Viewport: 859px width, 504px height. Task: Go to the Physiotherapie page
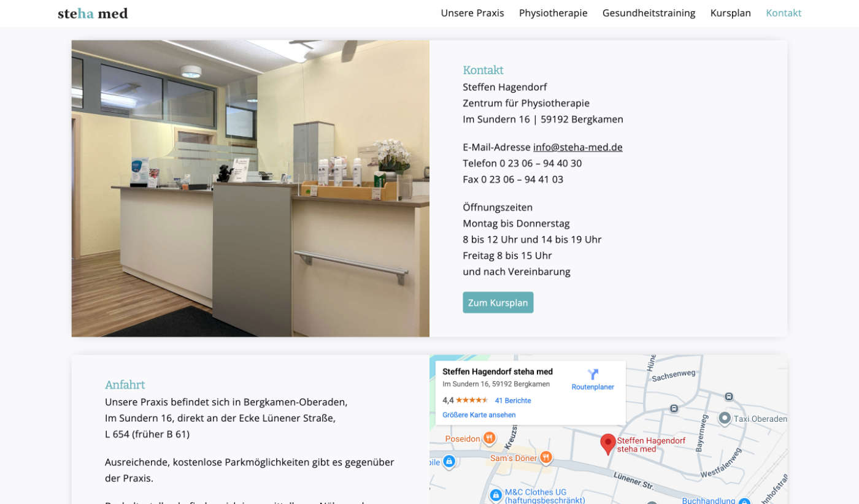(x=553, y=13)
